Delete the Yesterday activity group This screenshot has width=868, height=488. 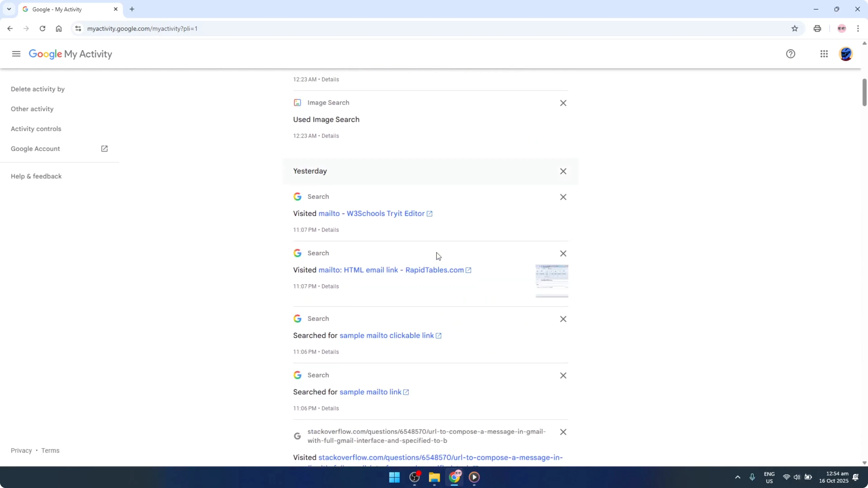(x=563, y=171)
